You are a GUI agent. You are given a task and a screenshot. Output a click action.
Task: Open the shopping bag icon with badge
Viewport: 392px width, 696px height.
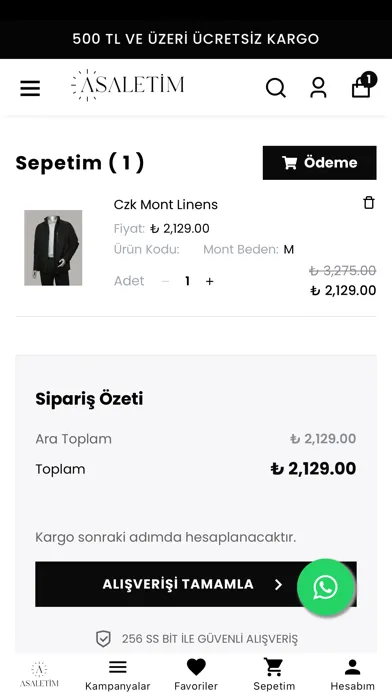[364, 85]
